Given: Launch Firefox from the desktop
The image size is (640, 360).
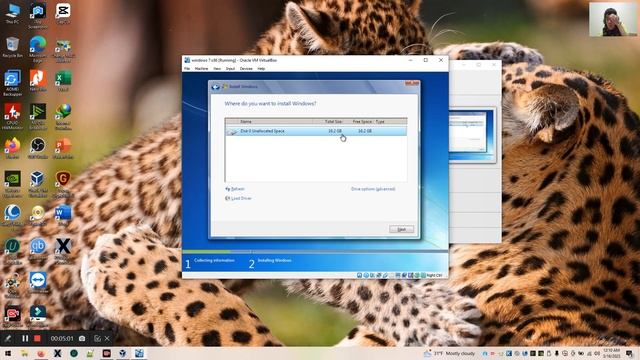Looking at the screenshot, I should click(x=12, y=148).
